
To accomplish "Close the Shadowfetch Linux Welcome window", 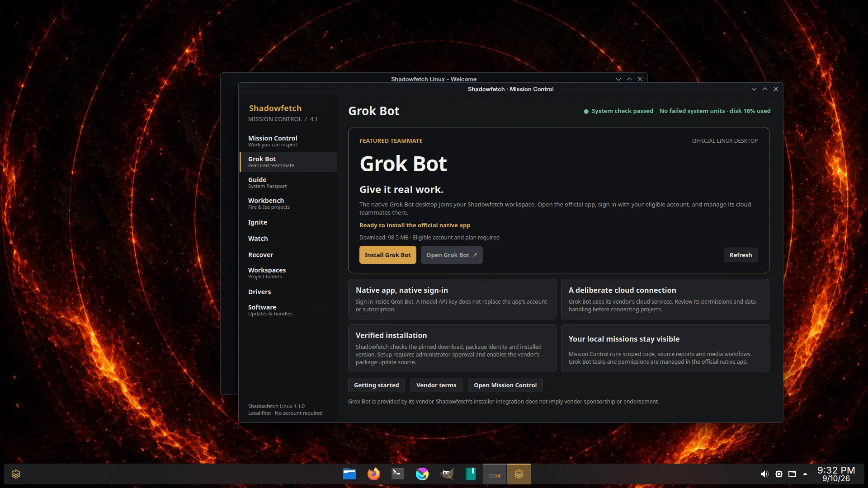I will 640,79.
